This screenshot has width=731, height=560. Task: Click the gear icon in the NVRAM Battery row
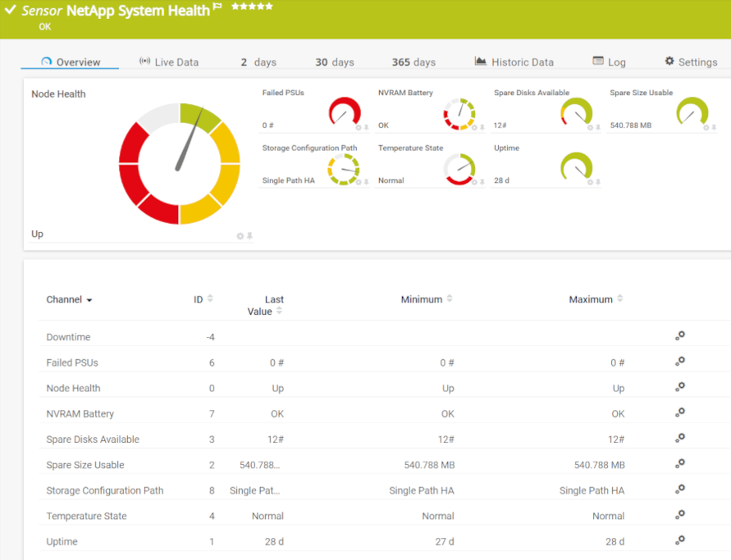click(679, 413)
